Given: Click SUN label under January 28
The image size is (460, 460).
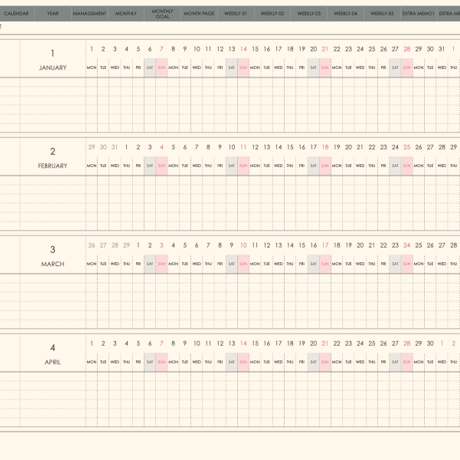Looking at the screenshot, I should point(407,68).
